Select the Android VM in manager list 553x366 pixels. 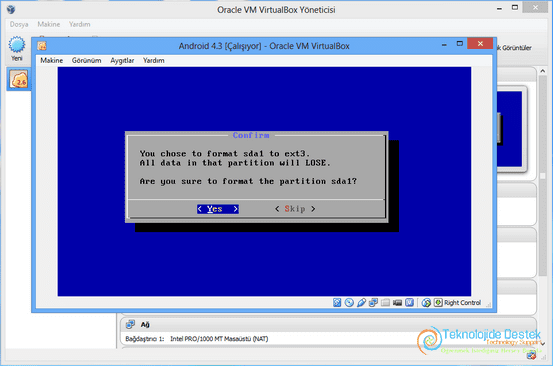click(x=19, y=79)
